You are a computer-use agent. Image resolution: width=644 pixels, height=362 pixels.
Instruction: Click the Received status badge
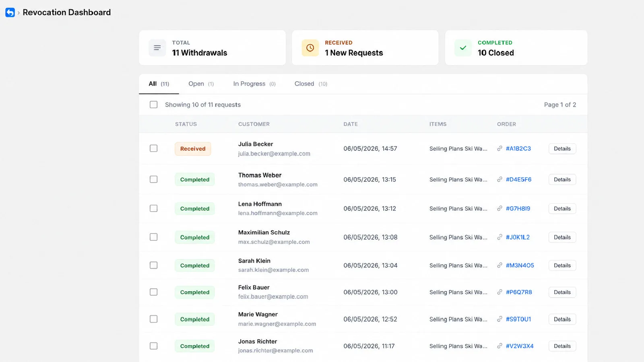tap(193, 149)
